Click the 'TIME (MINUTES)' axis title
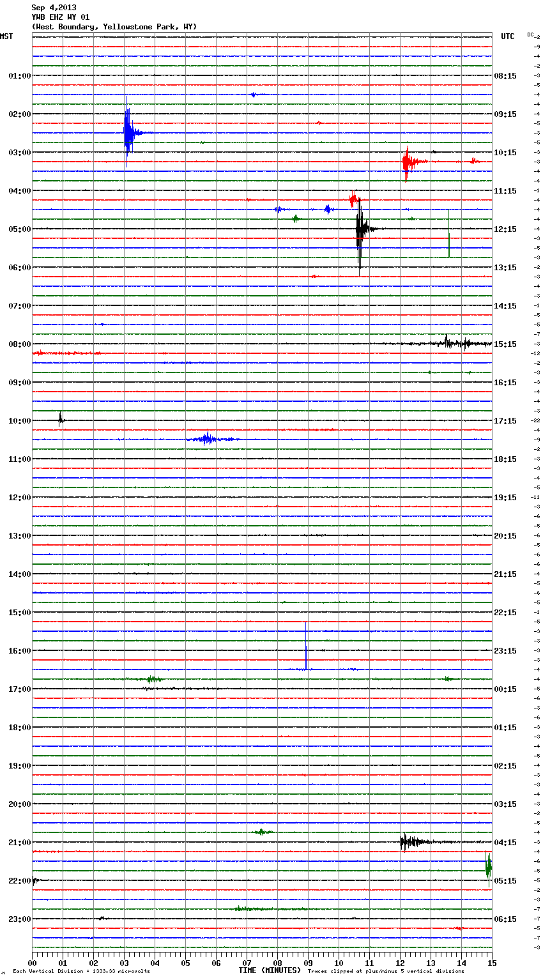 click(270, 970)
